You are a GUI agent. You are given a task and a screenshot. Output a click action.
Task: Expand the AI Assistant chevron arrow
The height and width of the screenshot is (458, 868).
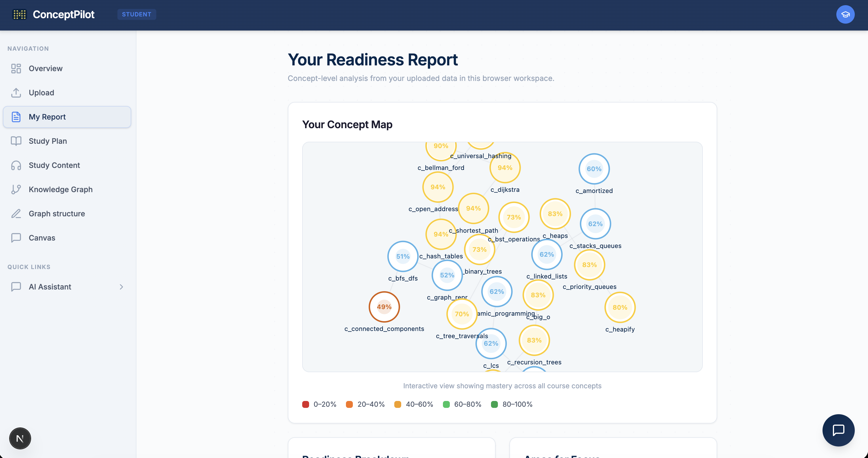pos(121,287)
